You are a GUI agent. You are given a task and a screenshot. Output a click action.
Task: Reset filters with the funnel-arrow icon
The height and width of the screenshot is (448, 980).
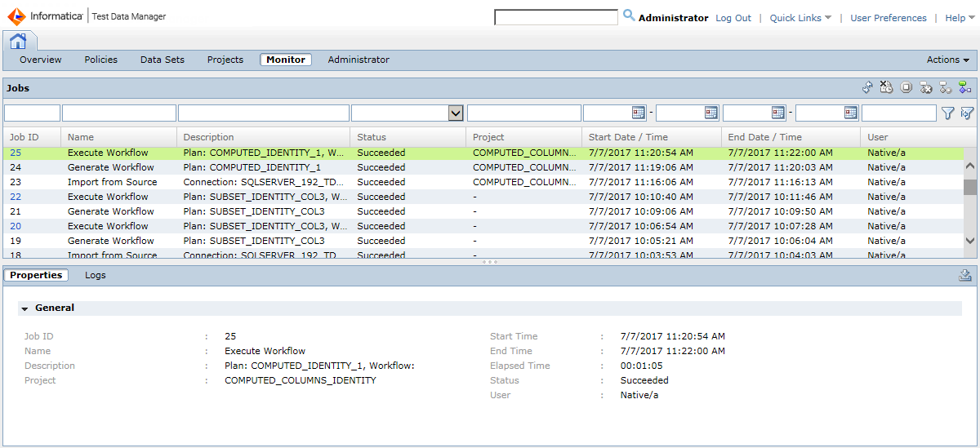pos(967,113)
